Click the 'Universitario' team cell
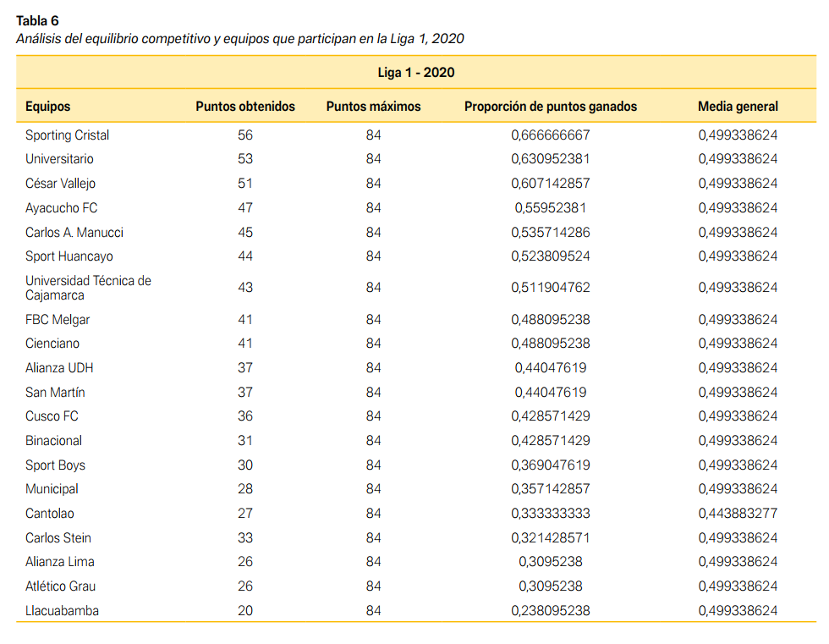The height and width of the screenshot is (644, 829). pyautogui.click(x=59, y=159)
